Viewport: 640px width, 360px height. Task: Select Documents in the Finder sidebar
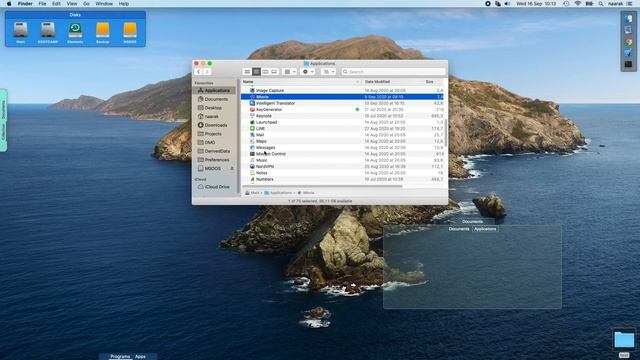(214, 99)
